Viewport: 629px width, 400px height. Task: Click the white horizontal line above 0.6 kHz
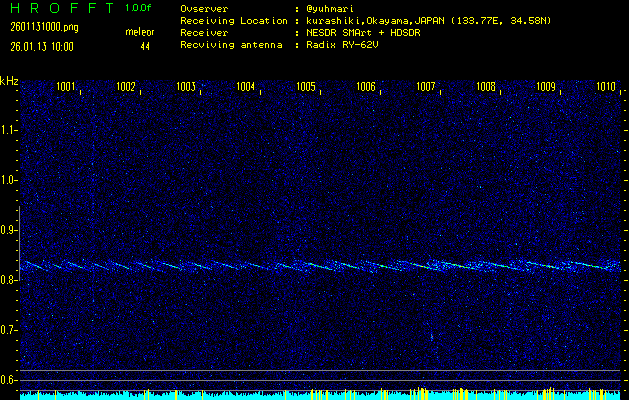320,371
